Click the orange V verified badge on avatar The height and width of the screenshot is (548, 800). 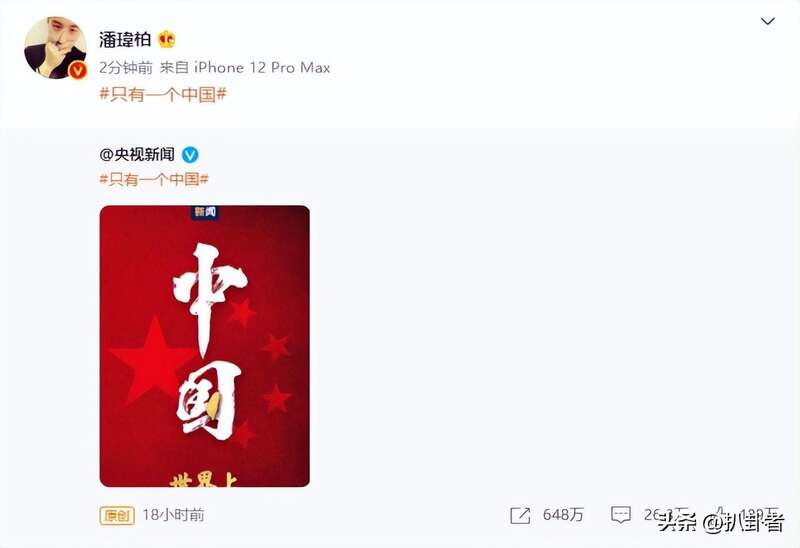(78, 71)
